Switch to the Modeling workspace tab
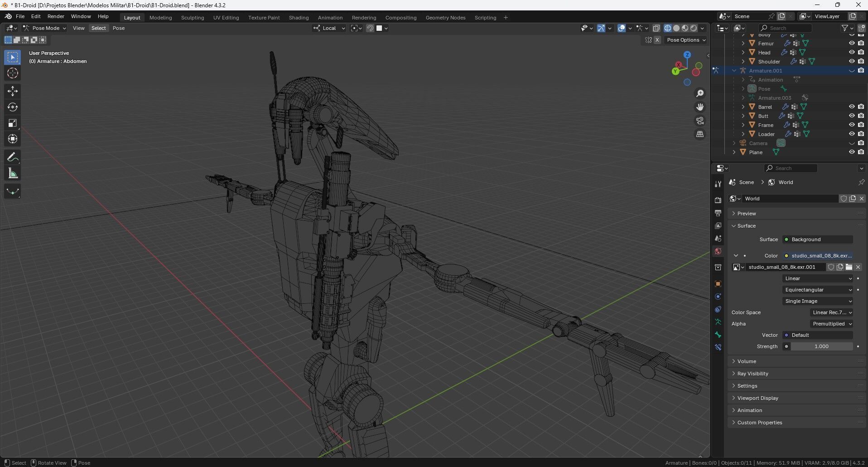The height and width of the screenshot is (467, 868). point(160,18)
